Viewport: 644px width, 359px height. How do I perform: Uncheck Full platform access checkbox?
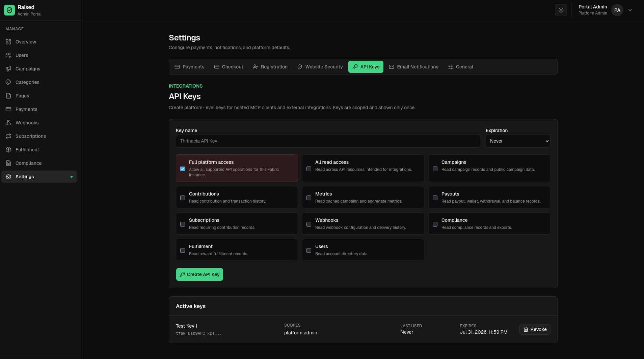point(183,169)
